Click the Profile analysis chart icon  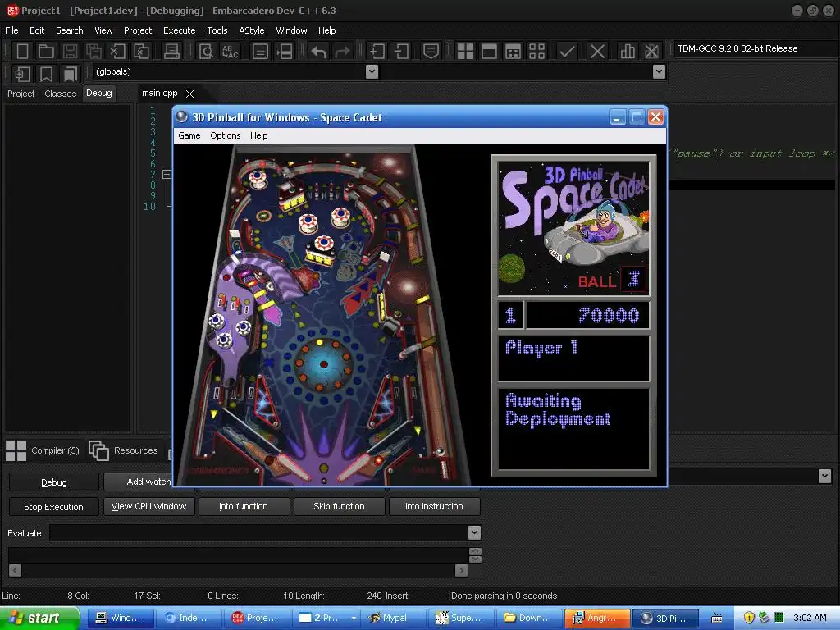tap(628, 52)
